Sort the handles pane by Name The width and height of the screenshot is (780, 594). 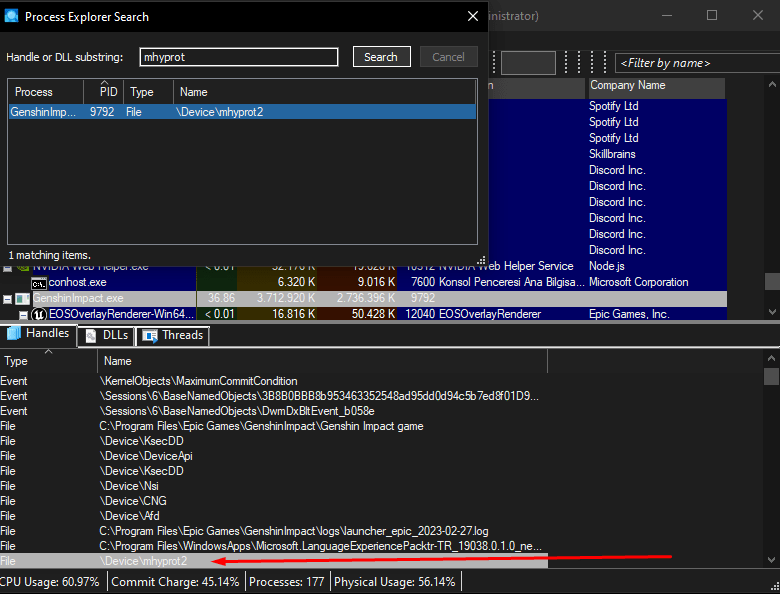click(323, 361)
